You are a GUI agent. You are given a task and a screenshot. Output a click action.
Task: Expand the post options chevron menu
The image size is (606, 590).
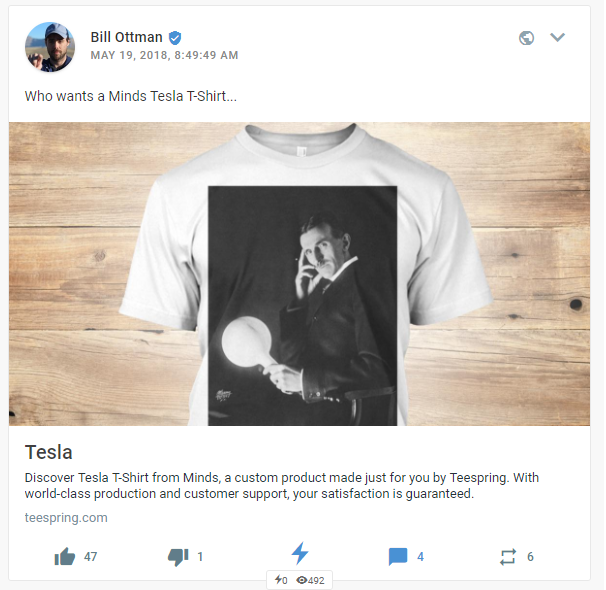point(557,37)
